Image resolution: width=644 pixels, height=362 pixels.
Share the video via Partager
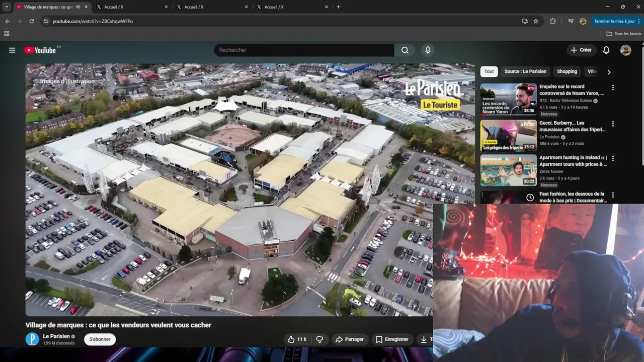pyautogui.click(x=349, y=339)
